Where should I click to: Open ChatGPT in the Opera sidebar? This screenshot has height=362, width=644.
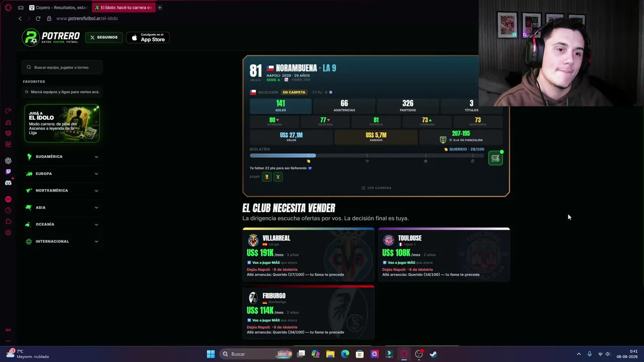8,161
